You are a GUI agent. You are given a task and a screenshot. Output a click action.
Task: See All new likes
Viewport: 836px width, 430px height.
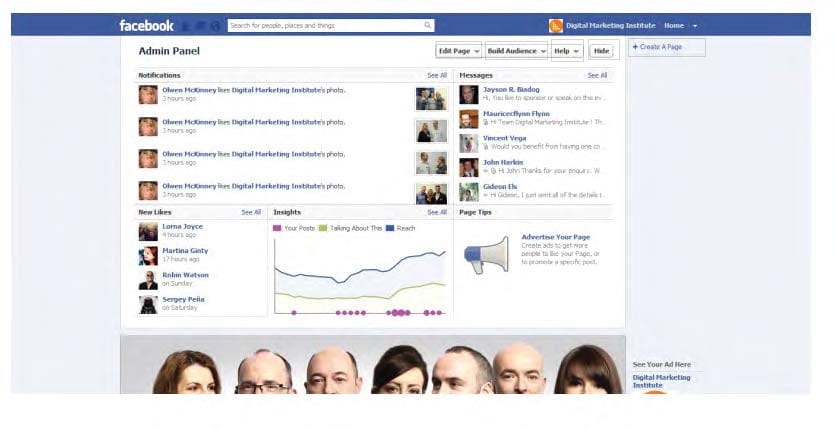click(x=251, y=212)
